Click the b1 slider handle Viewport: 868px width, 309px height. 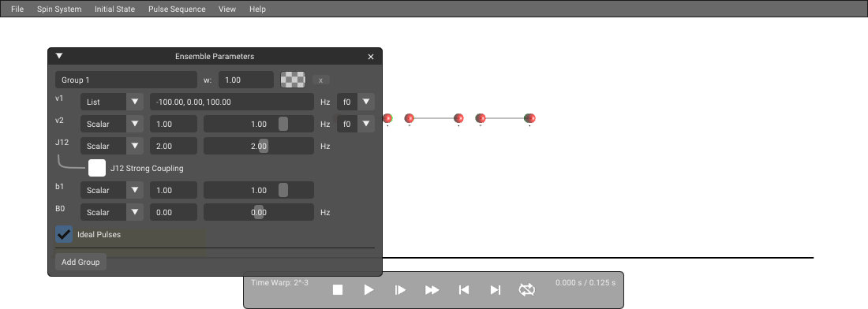coord(282,190)
